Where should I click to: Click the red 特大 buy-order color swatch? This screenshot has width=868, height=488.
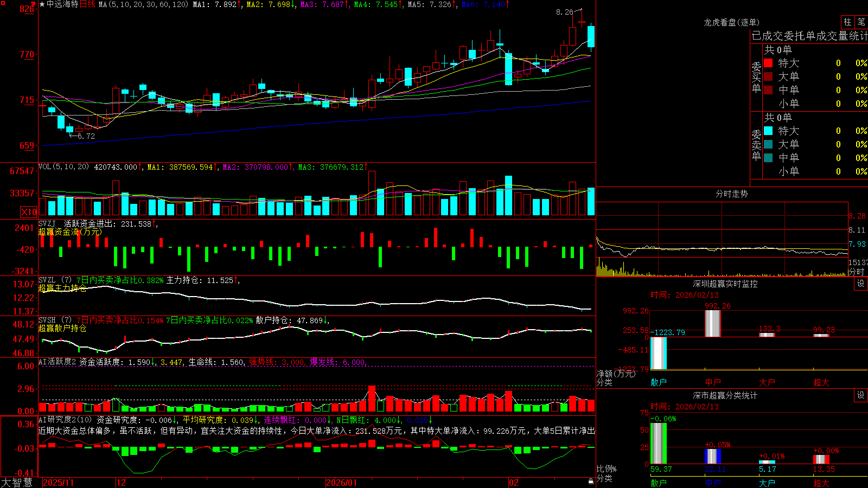pyautogui.click(x=768, y=63)
